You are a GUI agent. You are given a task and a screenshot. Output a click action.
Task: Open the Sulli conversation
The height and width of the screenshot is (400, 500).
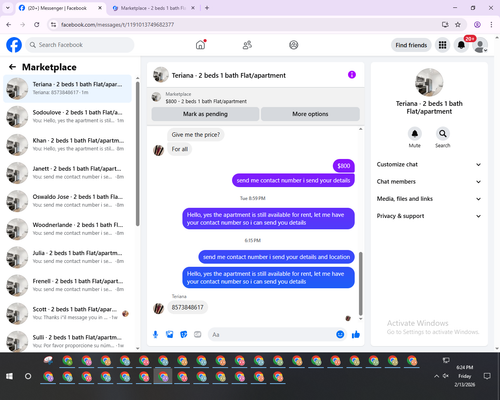click(67, 341)
